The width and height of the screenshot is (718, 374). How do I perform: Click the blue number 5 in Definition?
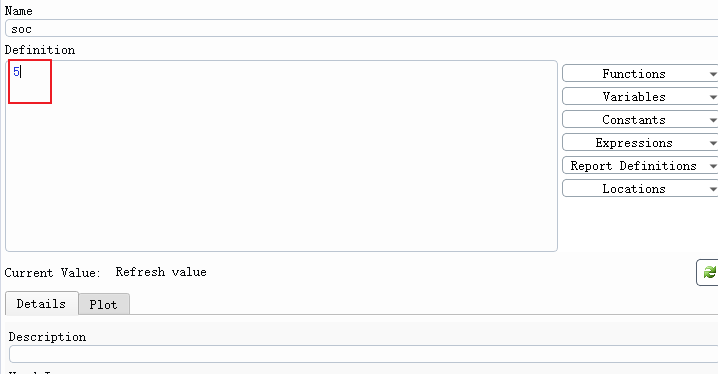tap(16, 72)
